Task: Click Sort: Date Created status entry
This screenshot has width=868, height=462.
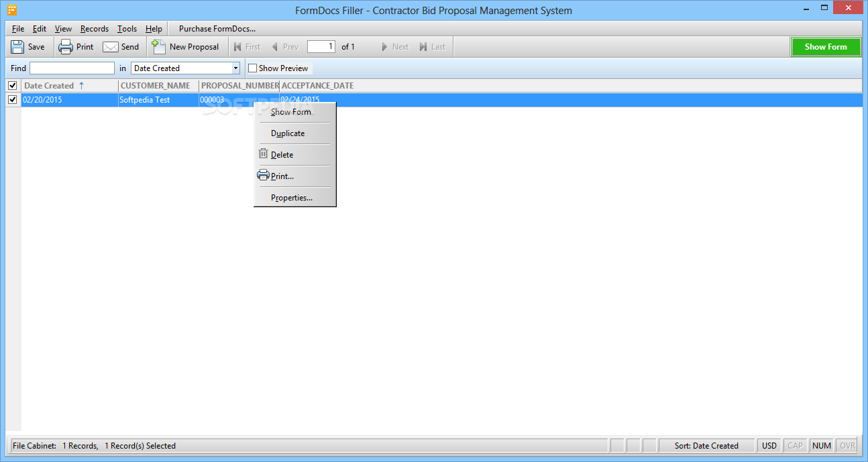Action: pyautogui.click(x=706, y=446)
